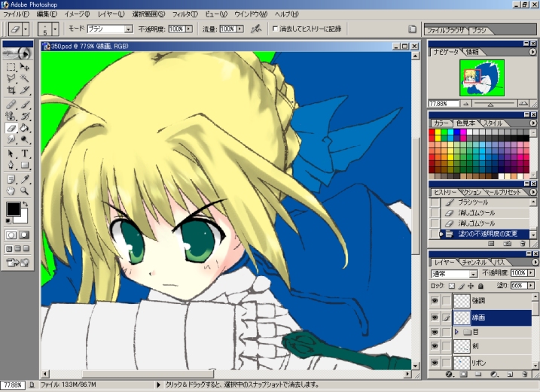
Task: Select the Eyedropper tool
Action: tap(24, 179)
